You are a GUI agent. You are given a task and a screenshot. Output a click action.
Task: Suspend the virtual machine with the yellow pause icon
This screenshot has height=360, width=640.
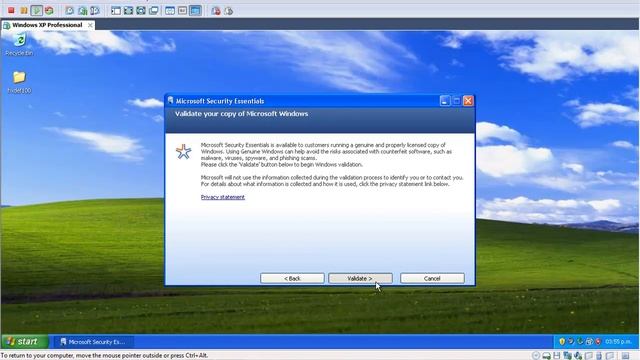tap(24, 11)
